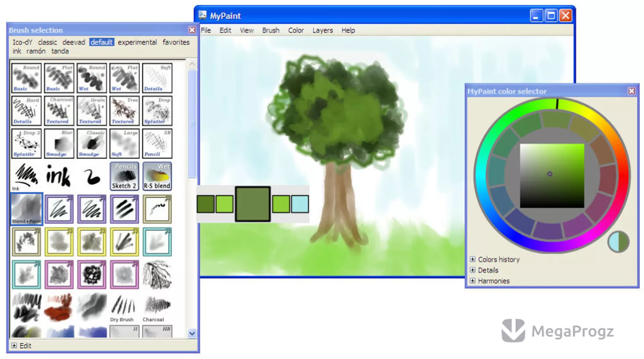Select the H pencil brush
Image resolution: width=644 pixels, height=359 pixels.
(124, 331)
